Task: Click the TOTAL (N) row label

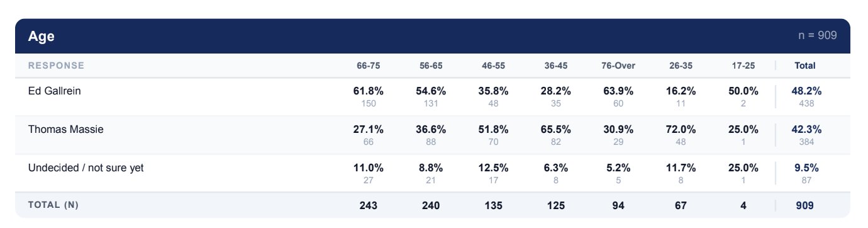Action: point(53,205)
